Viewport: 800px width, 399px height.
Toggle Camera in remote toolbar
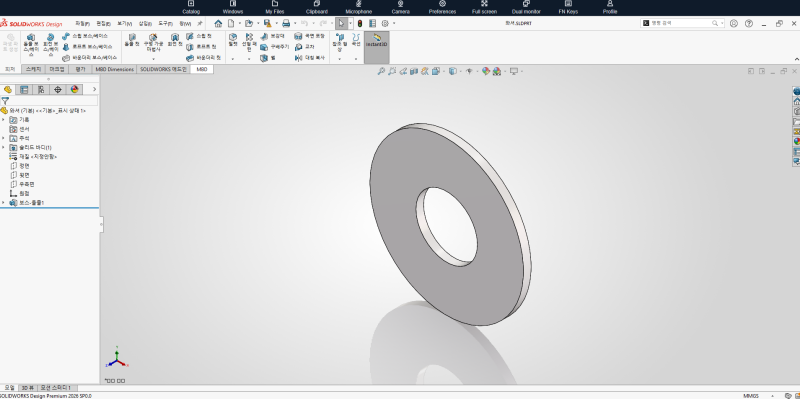coord(401,7)
